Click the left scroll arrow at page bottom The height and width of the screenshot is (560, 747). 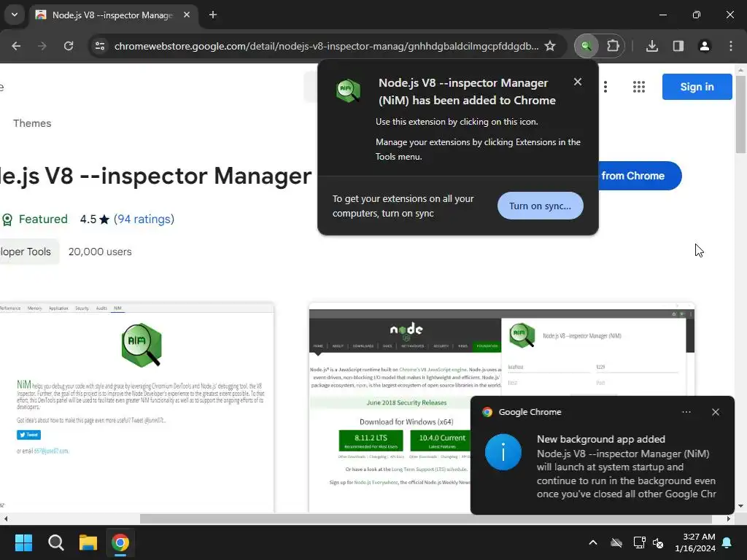6,518
